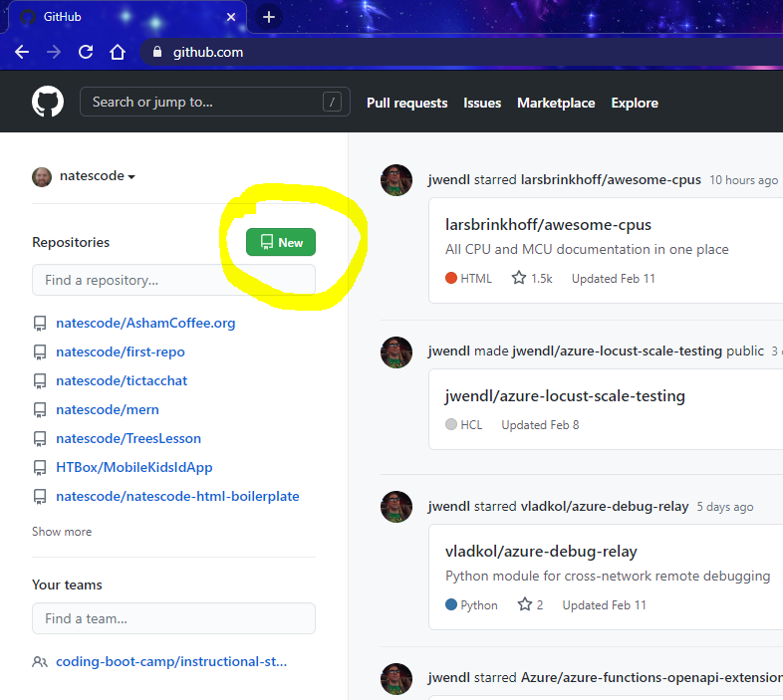
Task: Open a new browser tab with plus
Action: pos(269,17)
